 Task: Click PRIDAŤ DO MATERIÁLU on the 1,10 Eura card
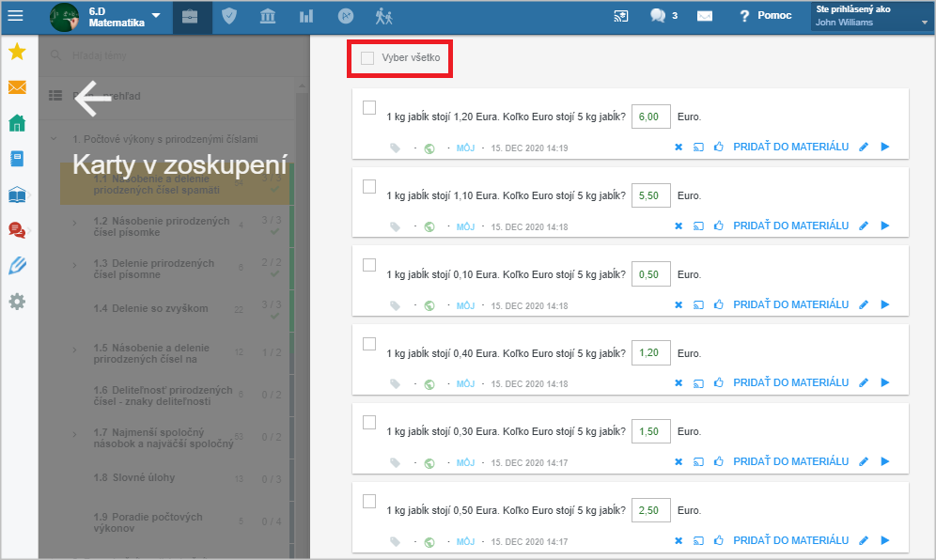[790, 226]
